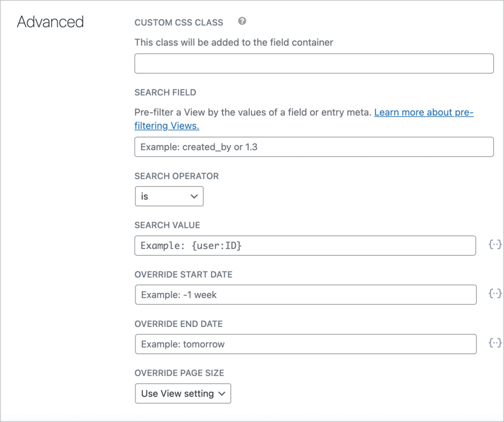Follow 'Learn more about pre-filtering Views' link
This screenshot has height=422, width=504.
[x=424, y=112]
